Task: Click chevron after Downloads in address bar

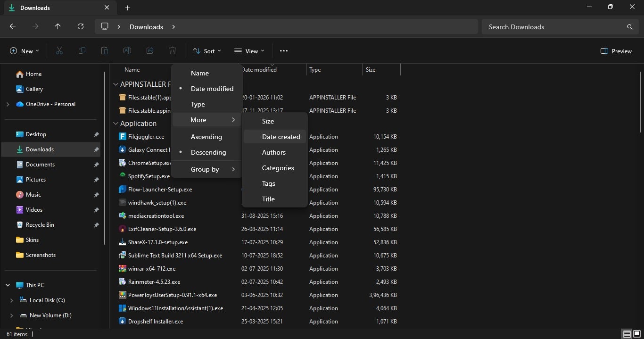Action: click(x=173, y=27)
